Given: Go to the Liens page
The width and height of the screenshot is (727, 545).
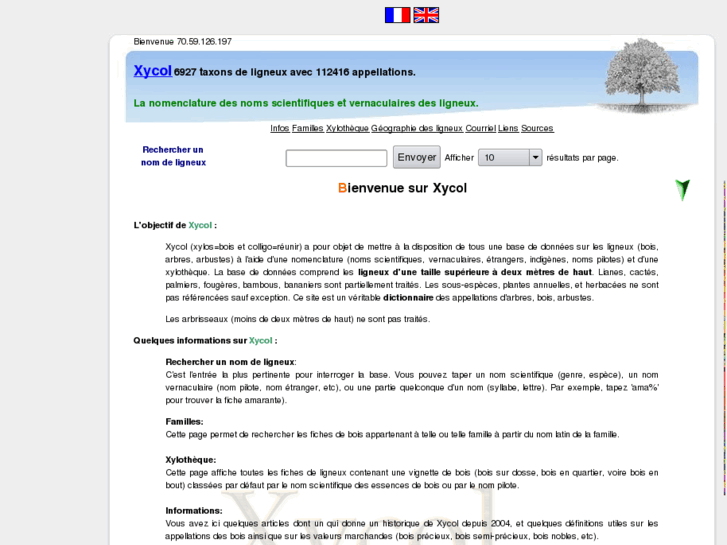Looking at the screenshot, I should coord(508,128).
